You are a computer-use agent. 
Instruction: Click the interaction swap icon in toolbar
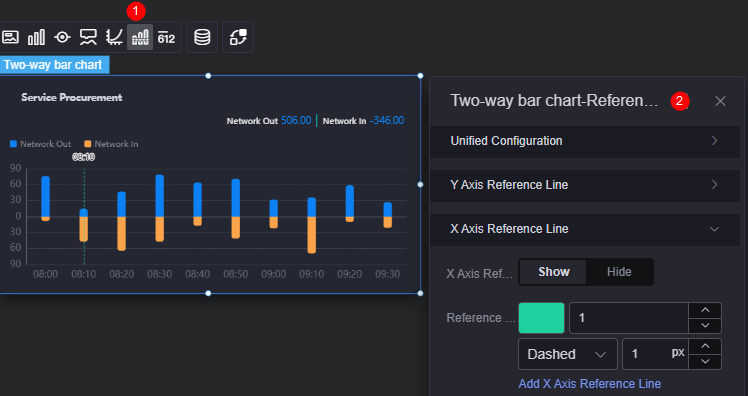click(x=238, y=37)
